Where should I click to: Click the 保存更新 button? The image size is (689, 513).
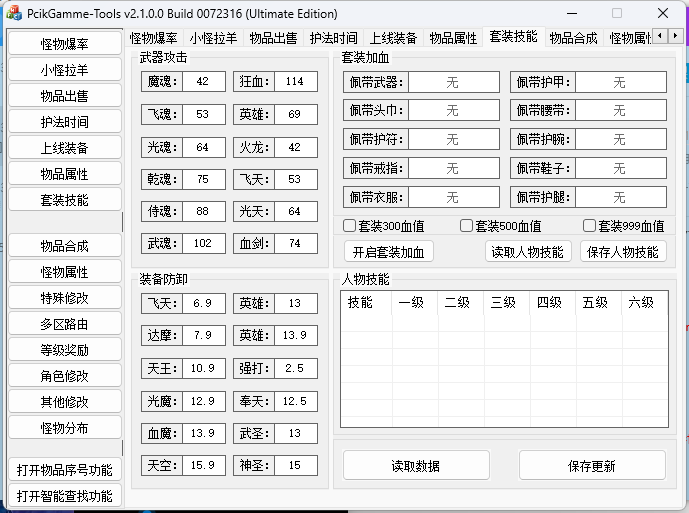click(x=591, y=466)
